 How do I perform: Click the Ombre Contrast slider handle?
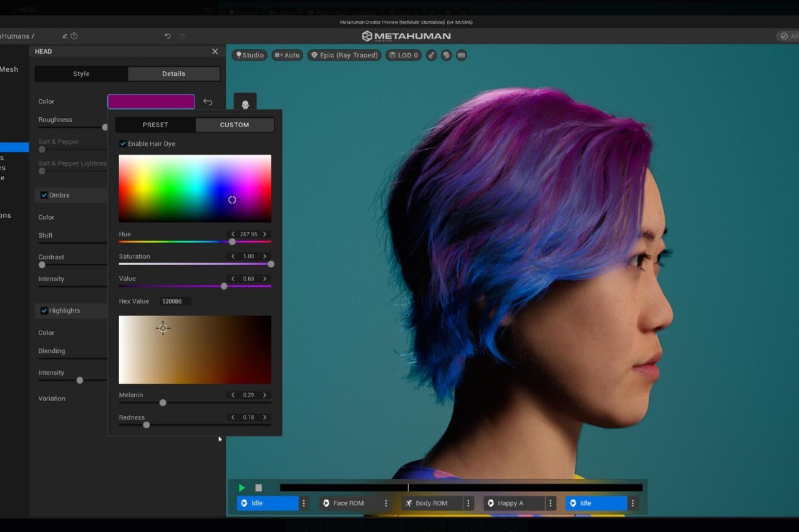[x=42, y=264]
